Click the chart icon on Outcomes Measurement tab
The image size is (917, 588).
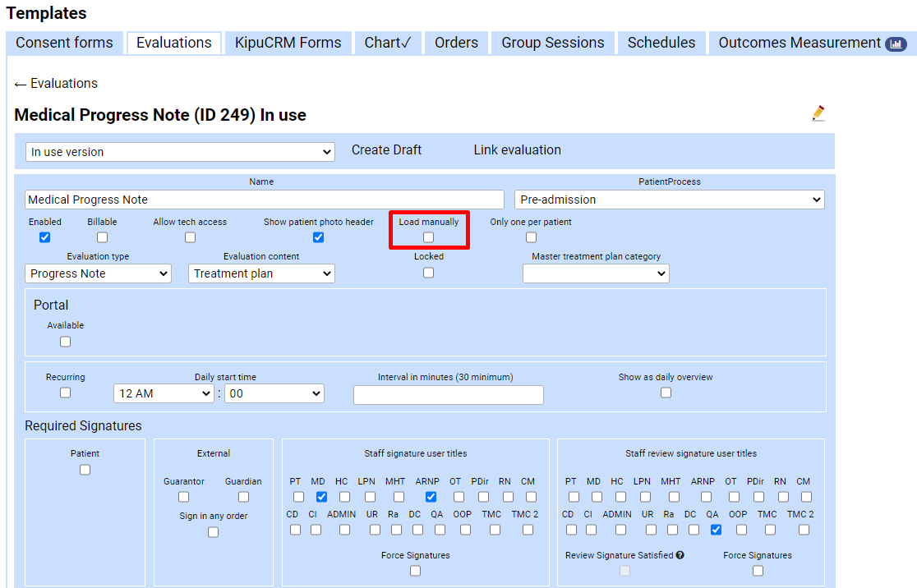click(896, 44)
